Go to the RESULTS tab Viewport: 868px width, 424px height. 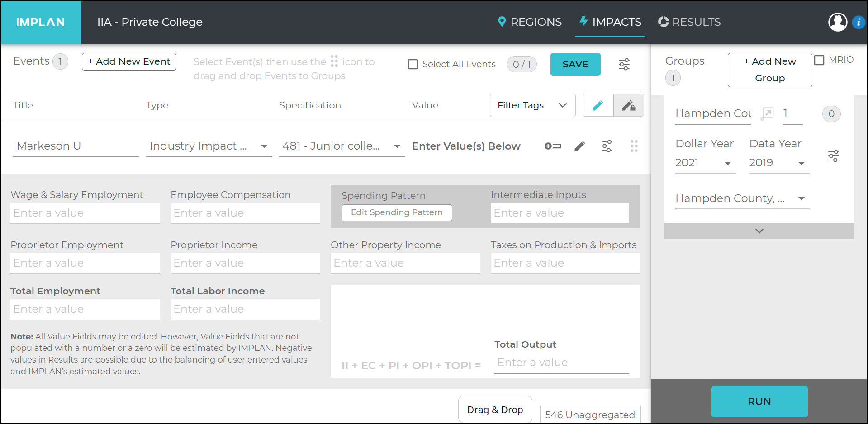689,22
